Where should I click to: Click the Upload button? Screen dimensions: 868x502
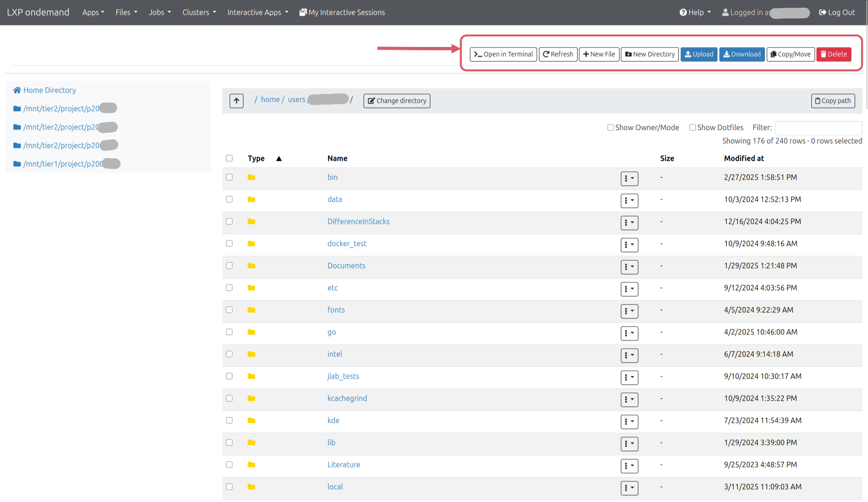point(699,54)
